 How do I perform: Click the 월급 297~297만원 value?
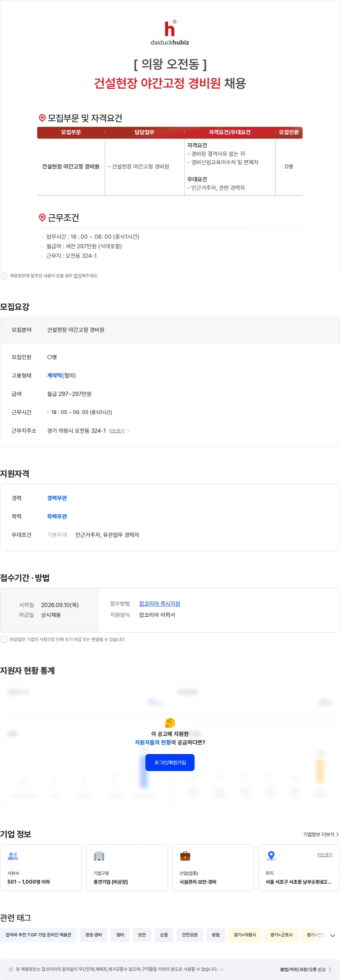click(x=69, y=394)
